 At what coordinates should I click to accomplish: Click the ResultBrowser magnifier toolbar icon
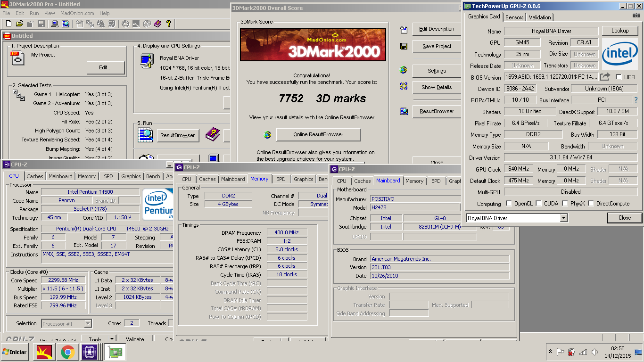pyautogui.click(x=65, y=24)
